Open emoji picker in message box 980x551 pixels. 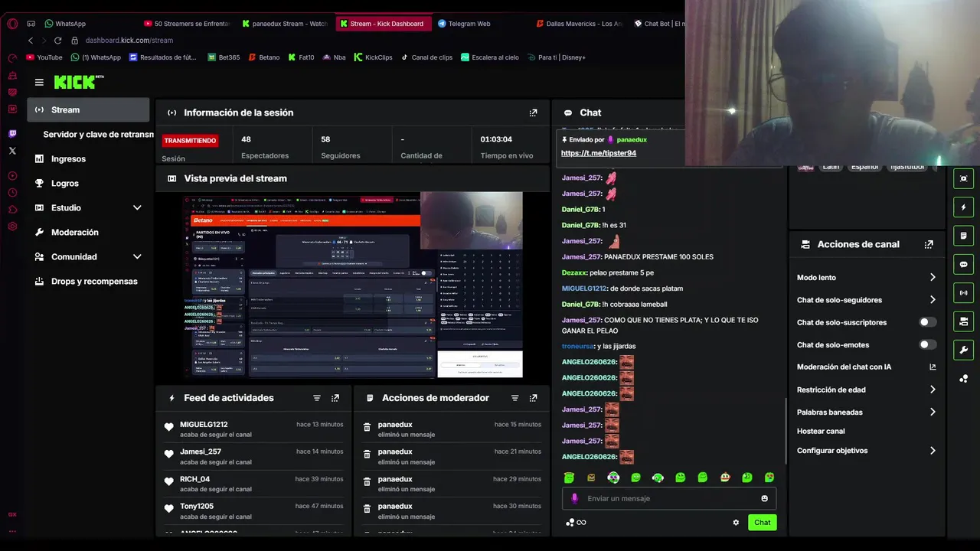tap(764, 498)
